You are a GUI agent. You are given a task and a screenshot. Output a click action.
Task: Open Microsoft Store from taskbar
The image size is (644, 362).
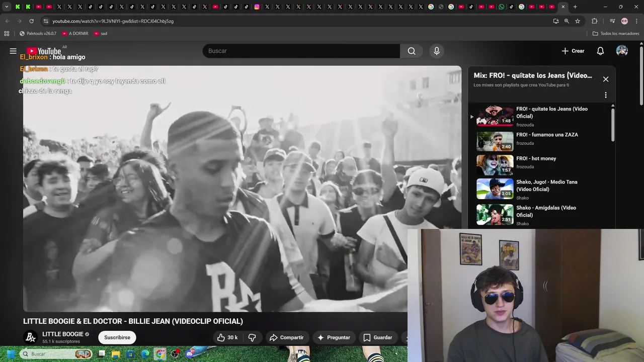click(130, 354)
